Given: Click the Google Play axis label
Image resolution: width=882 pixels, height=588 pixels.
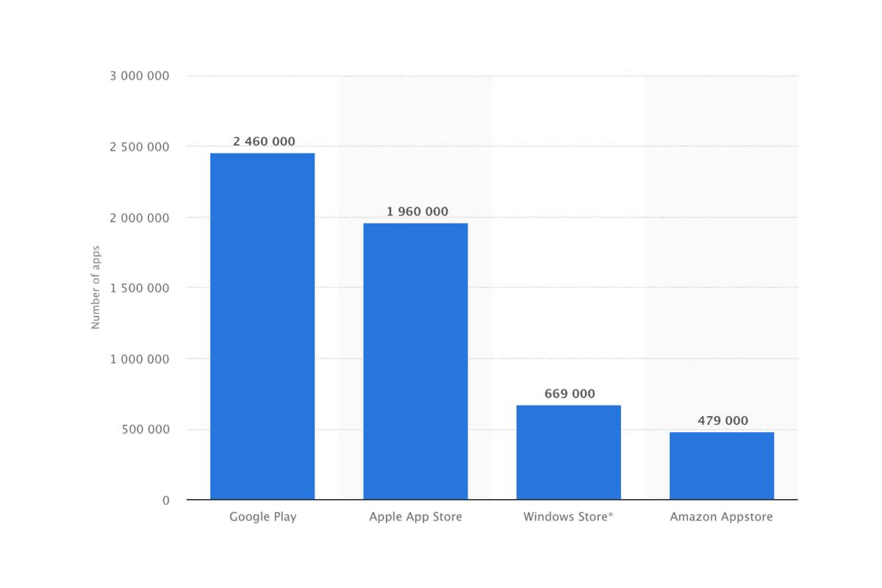Looking at the screenshot, I should pos(262,517).
